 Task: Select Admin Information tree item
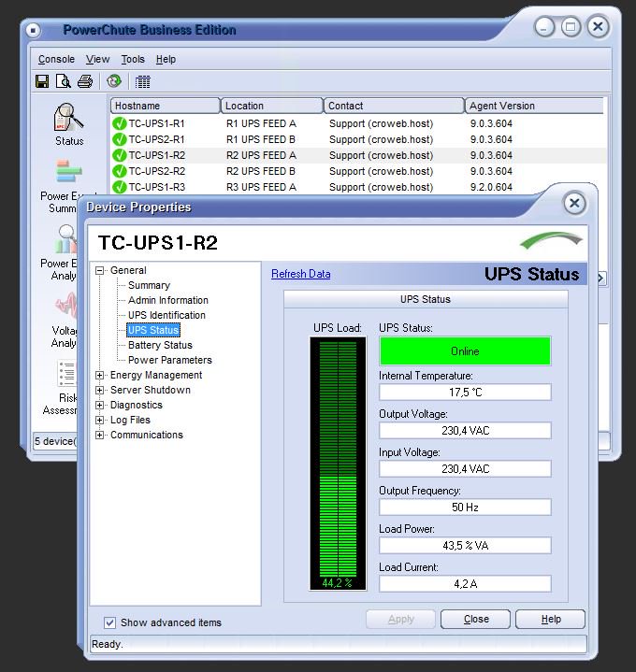(x=168, y=300)
